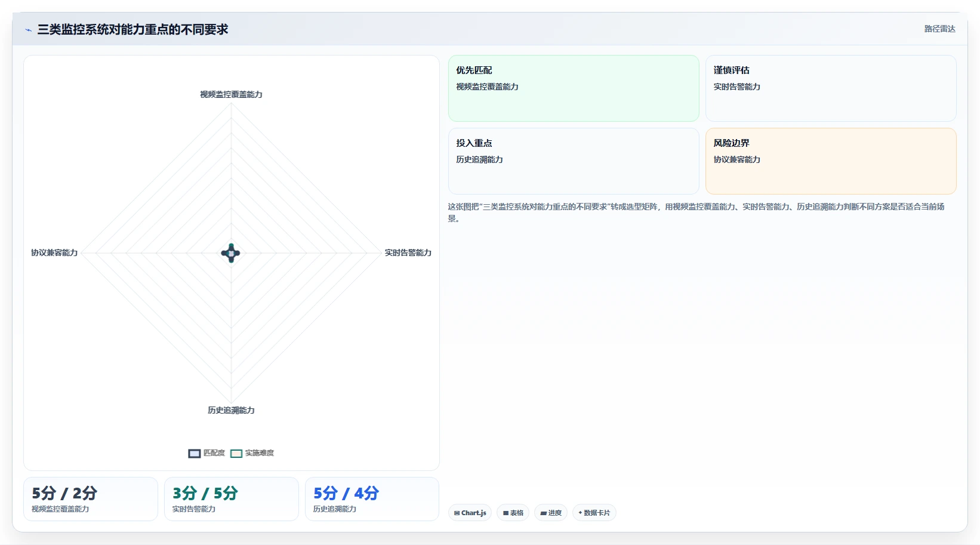Click the radar chart center data point
980x545 pixels.
click(231, 253)
